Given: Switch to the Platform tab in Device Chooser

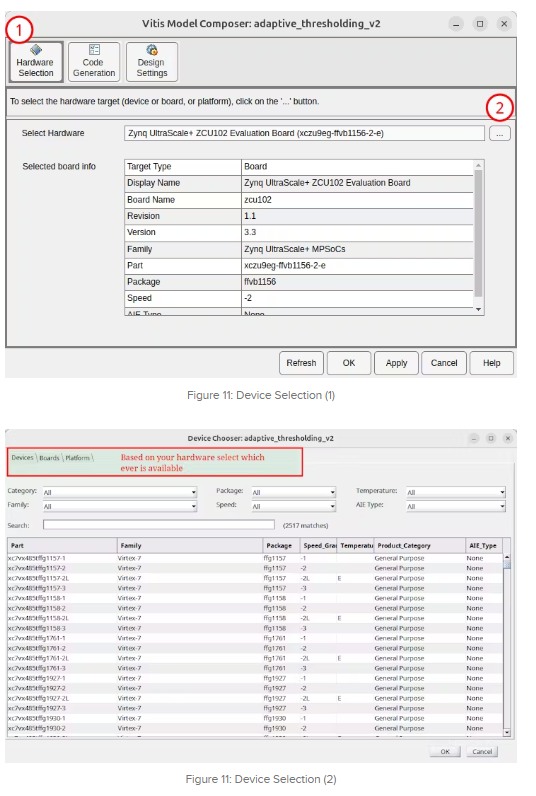Looking at the screenshot, I should pos(78,457).
